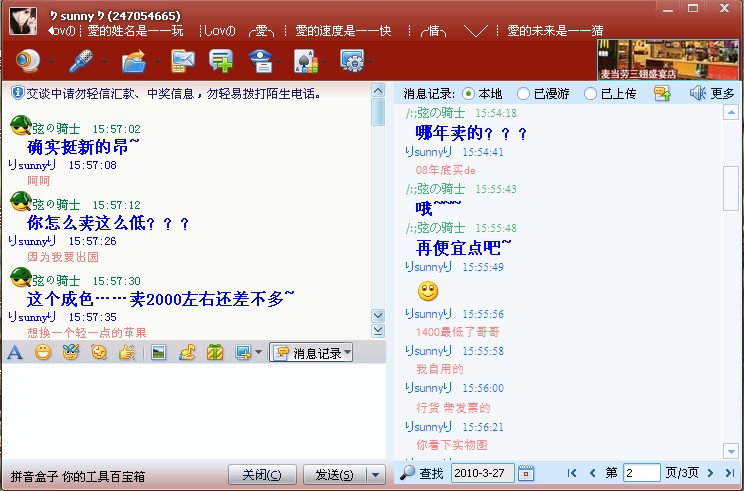Select the 已上传 radio button
Viewport: 744px width, 491px height.
coord(590,93)
